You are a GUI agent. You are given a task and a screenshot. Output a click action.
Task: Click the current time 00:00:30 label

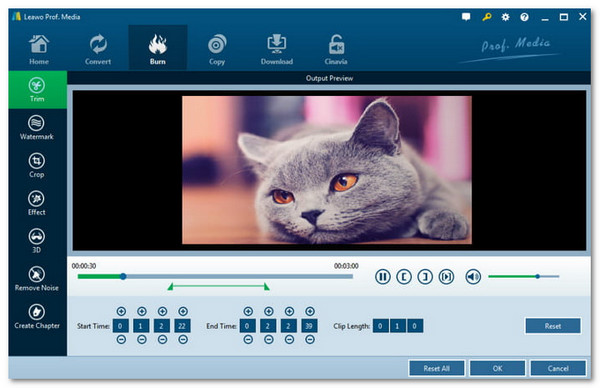pyautogui.click(x=84, y=266)
